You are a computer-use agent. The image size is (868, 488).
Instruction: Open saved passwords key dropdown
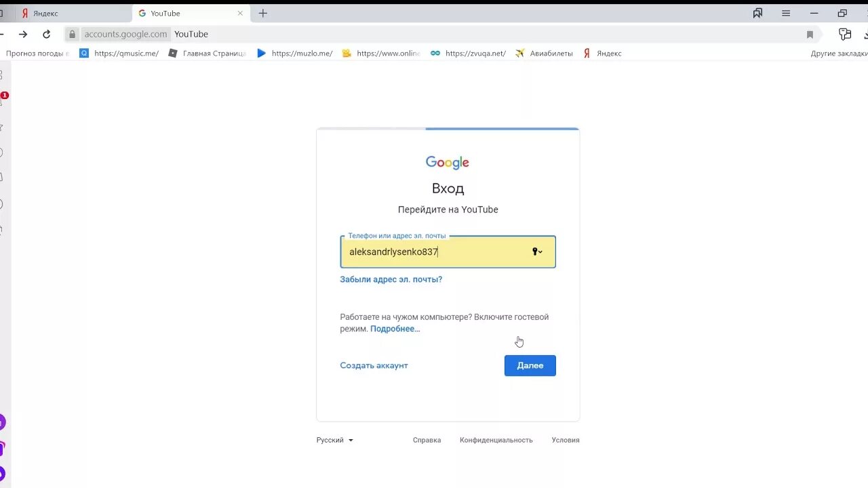(x=537, y=251)
